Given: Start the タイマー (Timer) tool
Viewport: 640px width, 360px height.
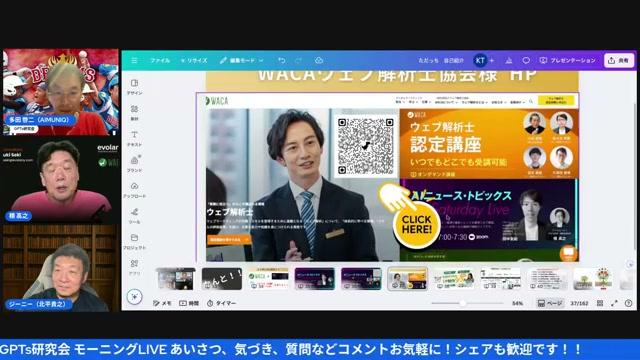Looking at the screenshot, I should click(x=221, y=303).
